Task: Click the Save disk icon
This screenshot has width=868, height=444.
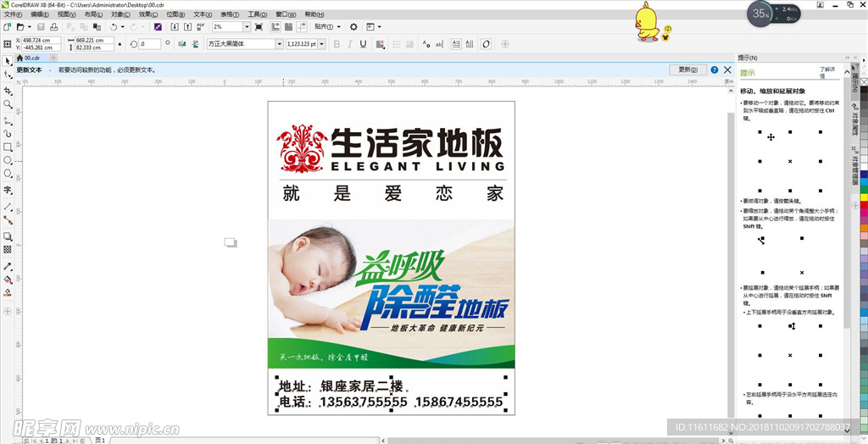Action: click(41, 26)
